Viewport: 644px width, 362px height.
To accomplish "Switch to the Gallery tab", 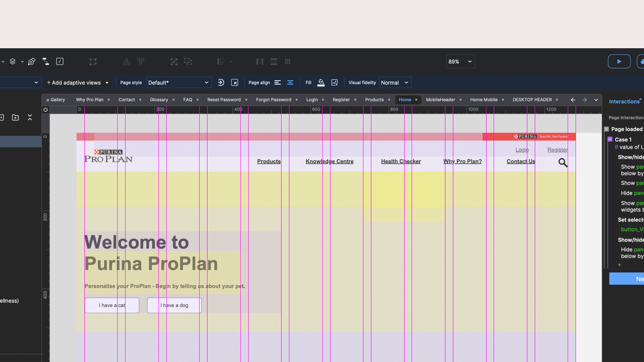I will pyautogui.click(x=56, y=100).
